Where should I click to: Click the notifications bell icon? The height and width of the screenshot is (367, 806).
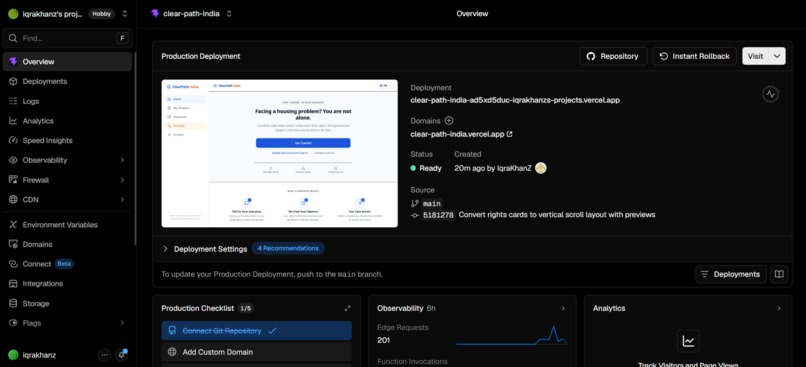(x=121, y=355)
